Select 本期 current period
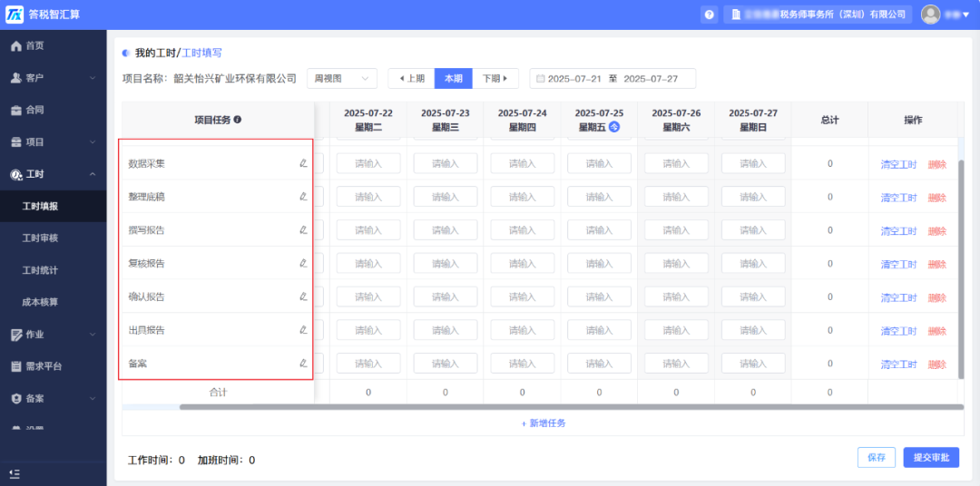The height and width of the screenshot is (486, 980). pos(453,79)
